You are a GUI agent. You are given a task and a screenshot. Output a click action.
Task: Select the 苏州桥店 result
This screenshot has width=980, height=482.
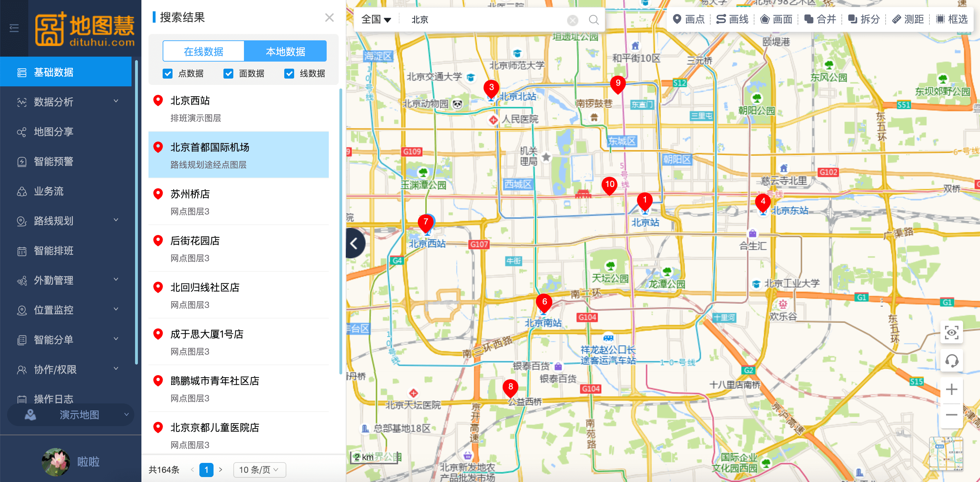[x=239, y=202]
